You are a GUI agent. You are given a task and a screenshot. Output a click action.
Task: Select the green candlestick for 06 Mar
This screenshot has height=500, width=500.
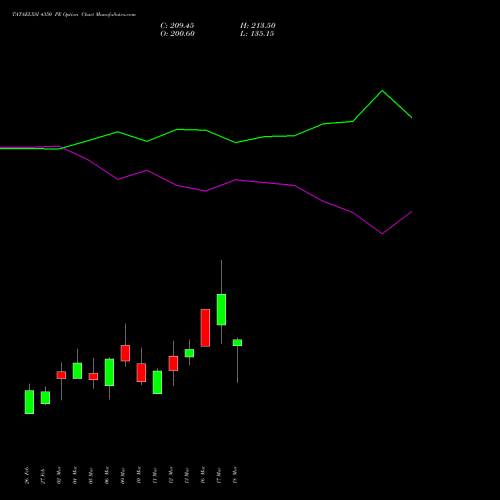tap(109, 372)
